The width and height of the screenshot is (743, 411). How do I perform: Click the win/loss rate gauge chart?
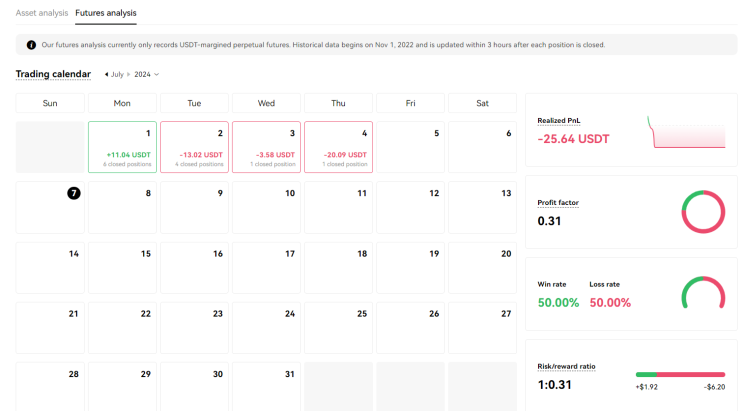(x=703, y=292)
